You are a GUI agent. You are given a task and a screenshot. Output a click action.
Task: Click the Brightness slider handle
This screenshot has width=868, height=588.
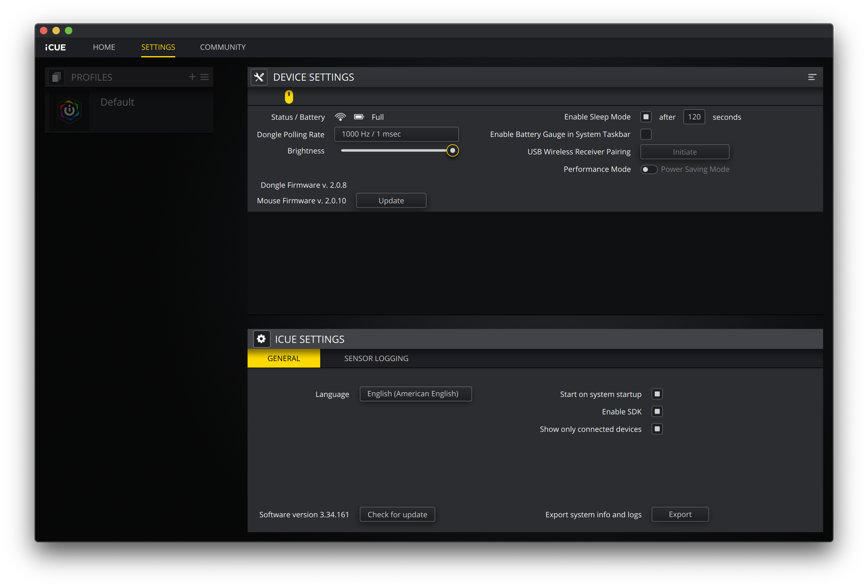452,151
